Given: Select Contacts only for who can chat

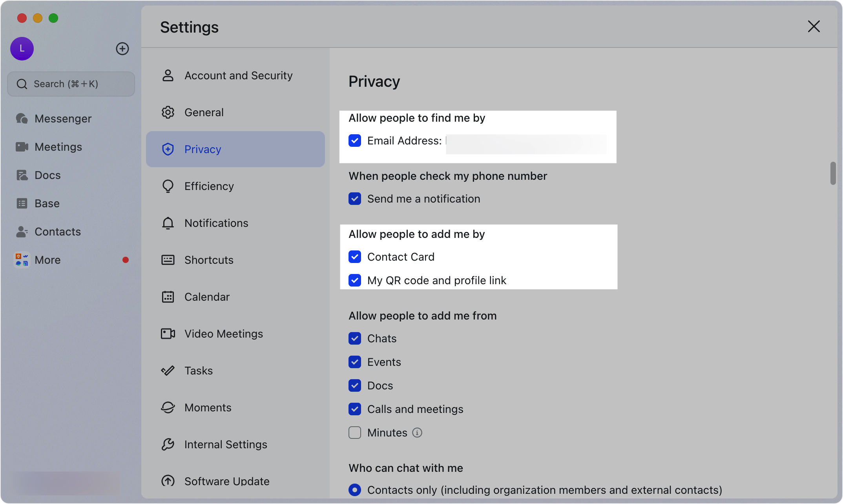Looking at the screenshot, I should (x=354, y=490).
